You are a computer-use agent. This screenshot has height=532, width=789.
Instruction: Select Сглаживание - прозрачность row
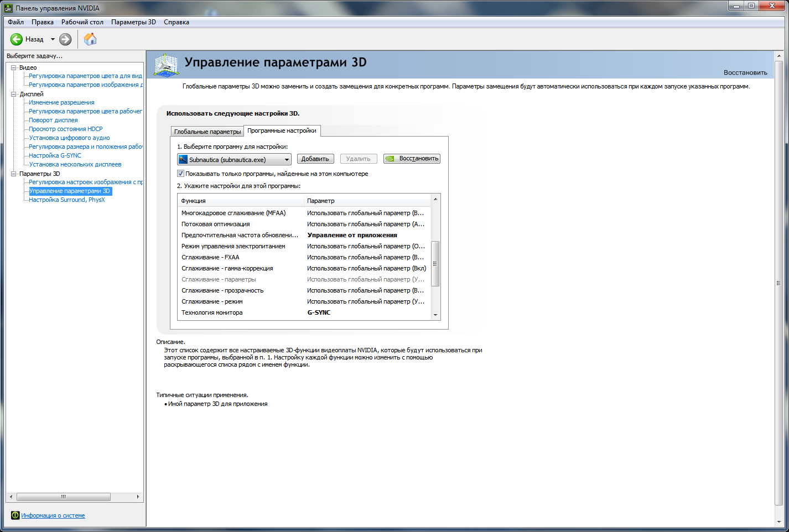pos(304,290)
